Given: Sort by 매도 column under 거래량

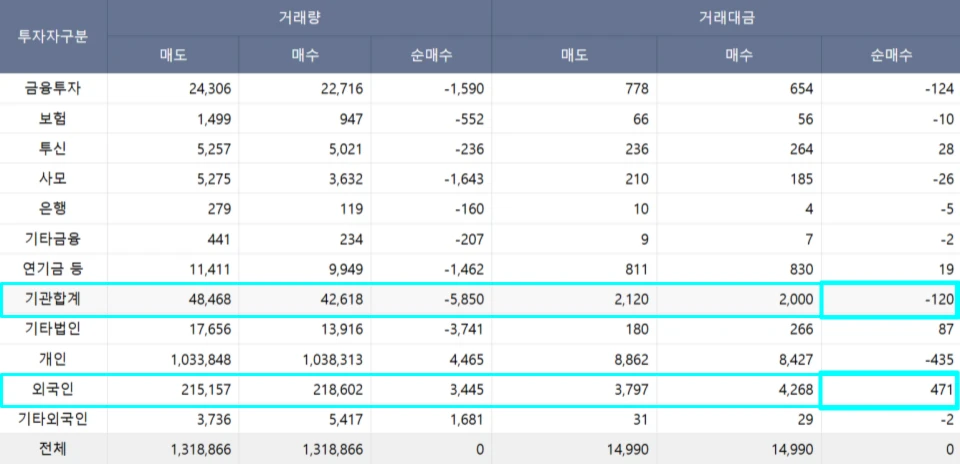Looking at the screenshot, I should (173, 55).
